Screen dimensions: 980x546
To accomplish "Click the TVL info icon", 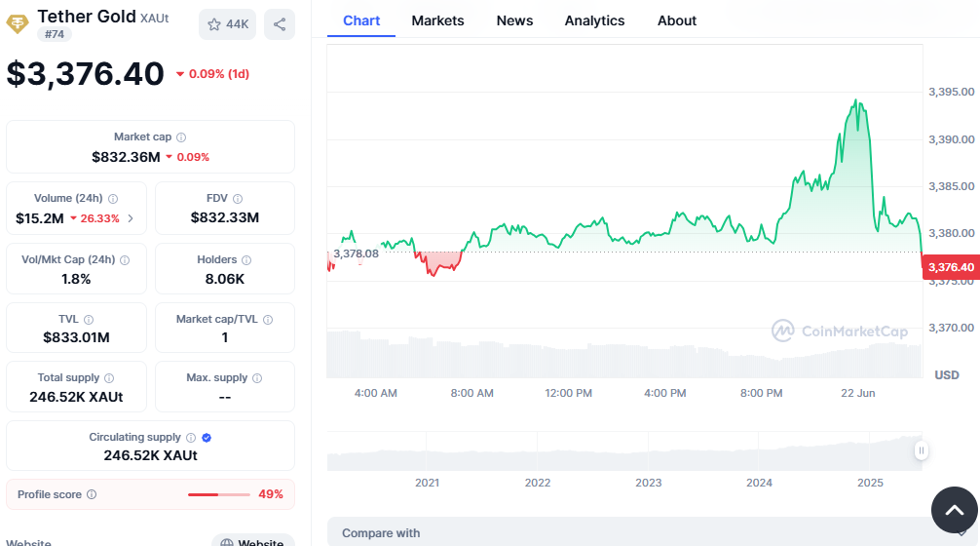I will pos(89,320).
